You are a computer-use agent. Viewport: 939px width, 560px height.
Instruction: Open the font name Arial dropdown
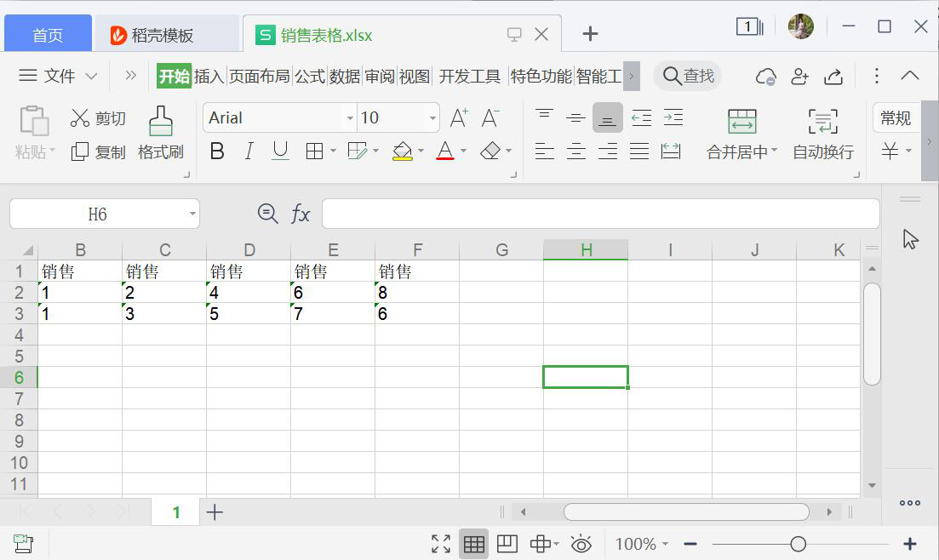[351, 118]
